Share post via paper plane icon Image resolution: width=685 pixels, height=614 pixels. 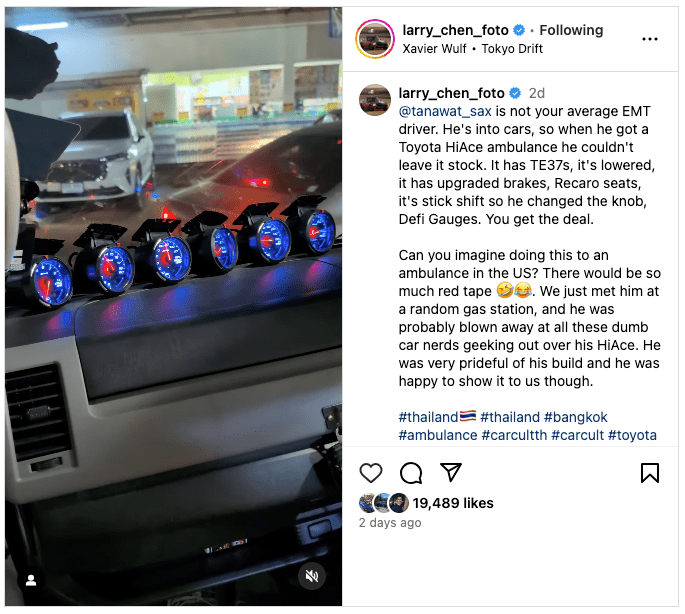point(451,472)
